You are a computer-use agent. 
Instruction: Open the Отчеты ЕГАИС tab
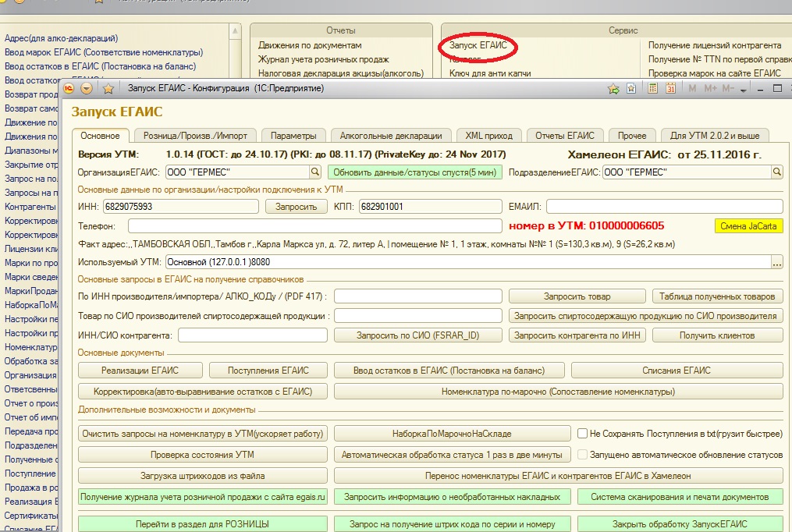tap(564, 135)
